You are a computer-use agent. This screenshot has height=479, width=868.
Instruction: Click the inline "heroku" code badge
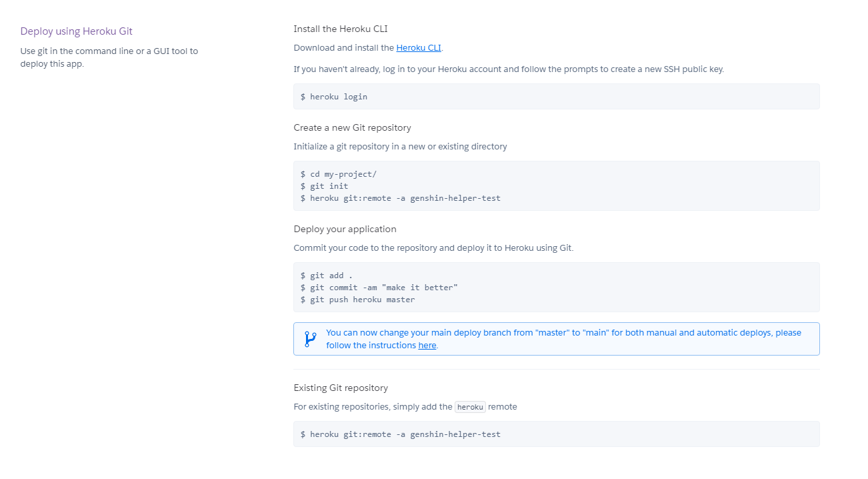coord(470,407)
